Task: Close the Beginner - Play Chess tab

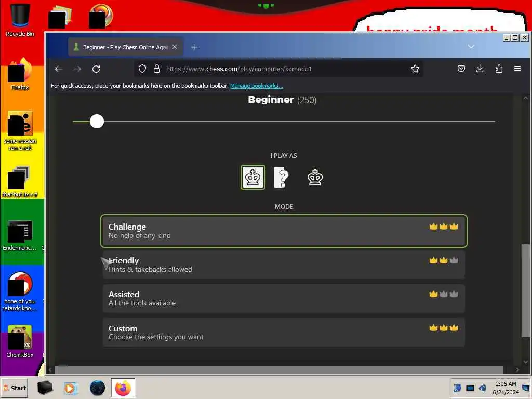Action: tap(175, 47)
